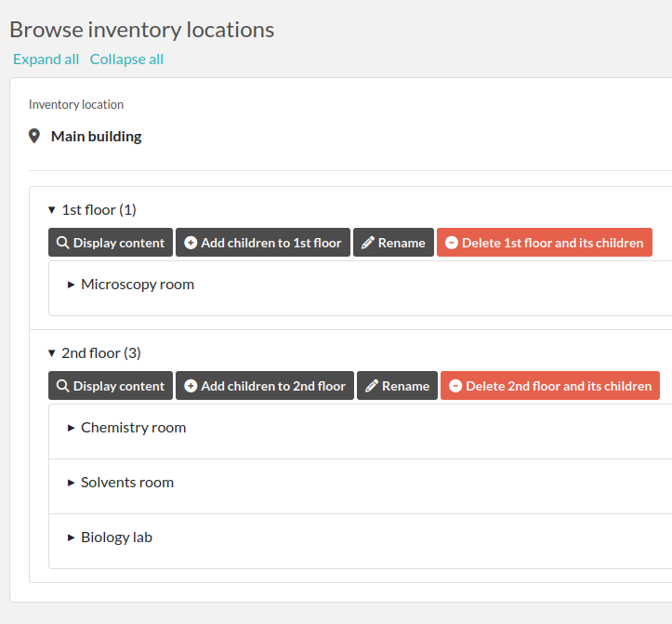Collapse the 2nd floor section
The height and width of the screenshot is (624, 672).
click(x=52, y=353)
